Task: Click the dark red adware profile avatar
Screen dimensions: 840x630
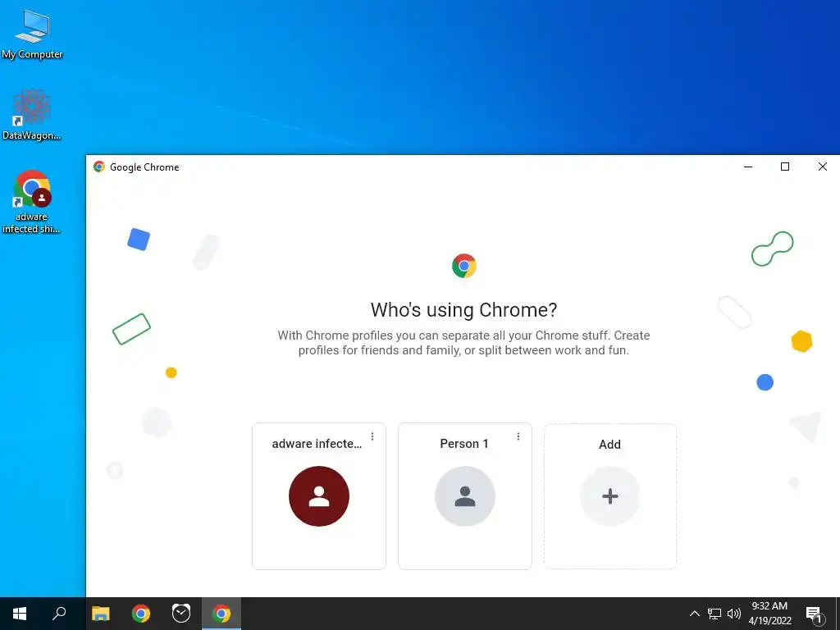Action: (x=319, y=496)
